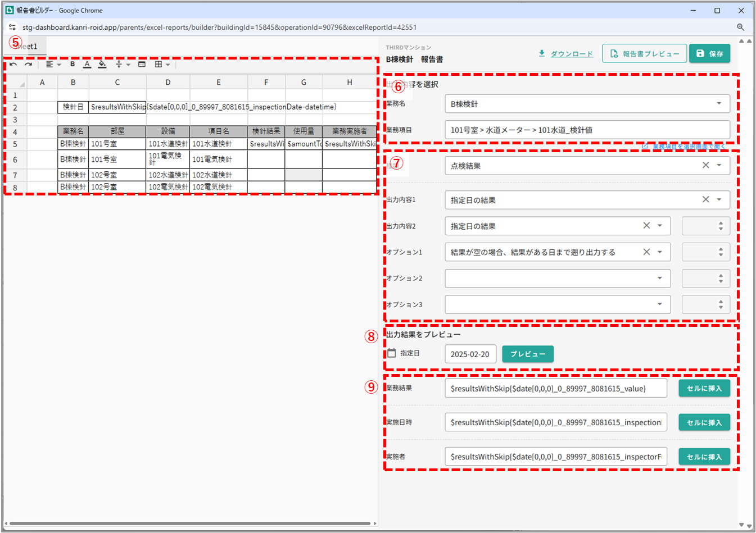The width and height of the screenshot is (756, 533).
Task: Click the プレビュー button
Action: click(528, 354)
